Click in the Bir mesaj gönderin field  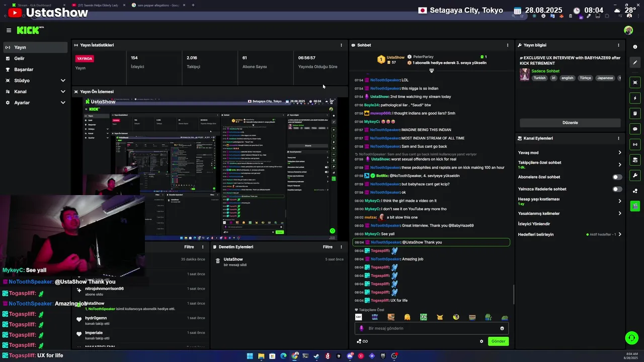click(432, 328)
